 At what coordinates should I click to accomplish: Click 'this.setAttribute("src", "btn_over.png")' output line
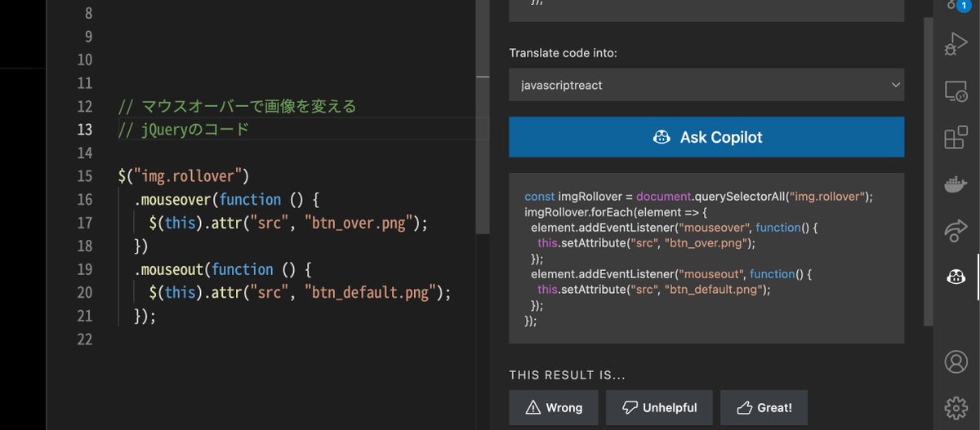[x=646, y=243]
